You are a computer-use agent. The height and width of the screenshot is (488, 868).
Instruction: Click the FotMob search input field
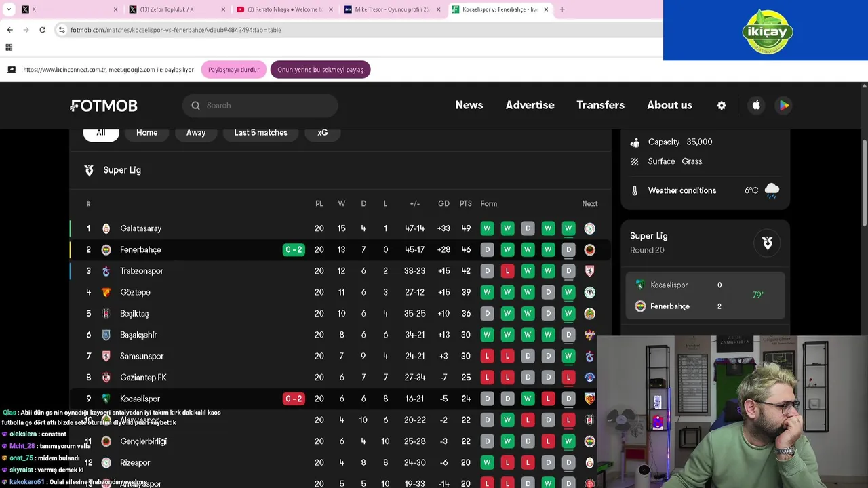[260, 106]
